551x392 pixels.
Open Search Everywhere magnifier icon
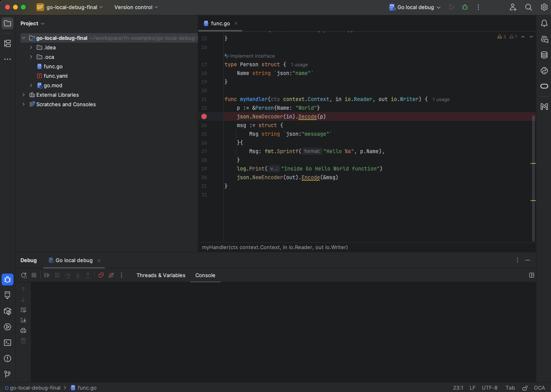click(x=529, y=7)
